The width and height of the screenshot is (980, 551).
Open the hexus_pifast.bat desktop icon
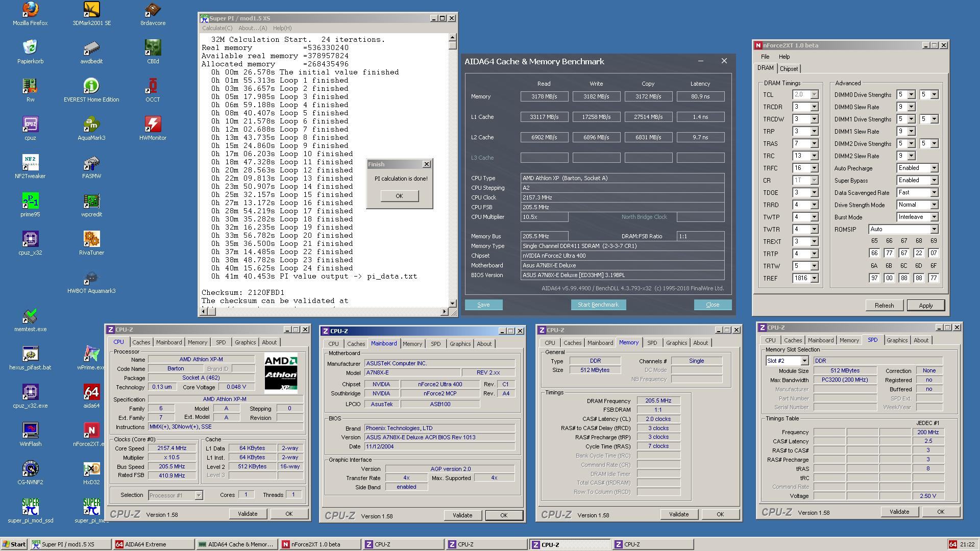tap(30, 358)
